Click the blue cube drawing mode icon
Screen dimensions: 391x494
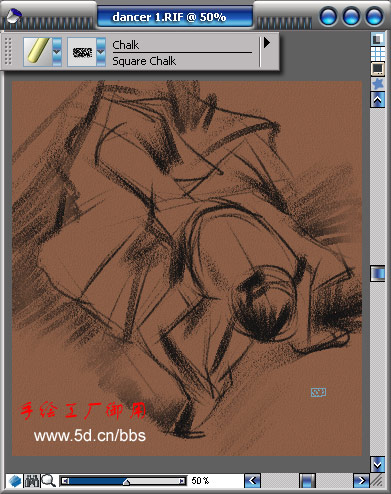(14, 481)
